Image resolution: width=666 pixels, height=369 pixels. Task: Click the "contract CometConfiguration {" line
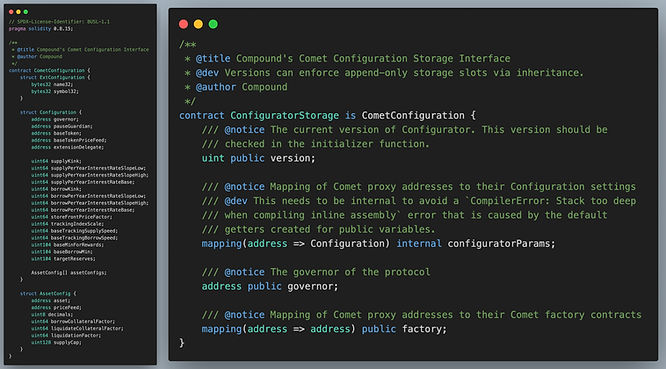(50, 70)
